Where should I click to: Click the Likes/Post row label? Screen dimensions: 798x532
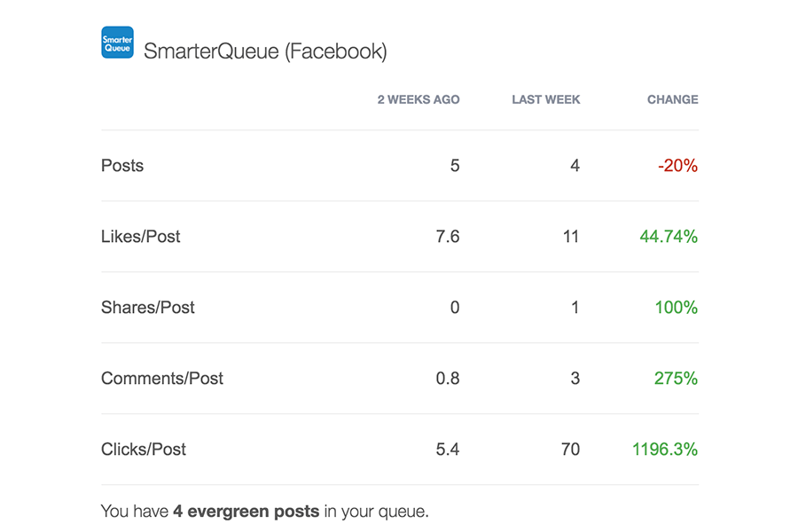[140, 236]
